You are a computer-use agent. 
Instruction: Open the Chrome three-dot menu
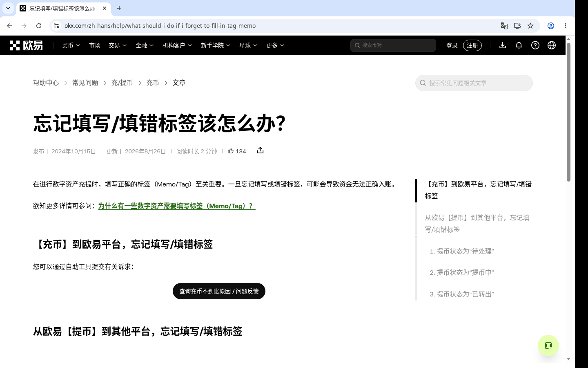click(x=566, y=26)
